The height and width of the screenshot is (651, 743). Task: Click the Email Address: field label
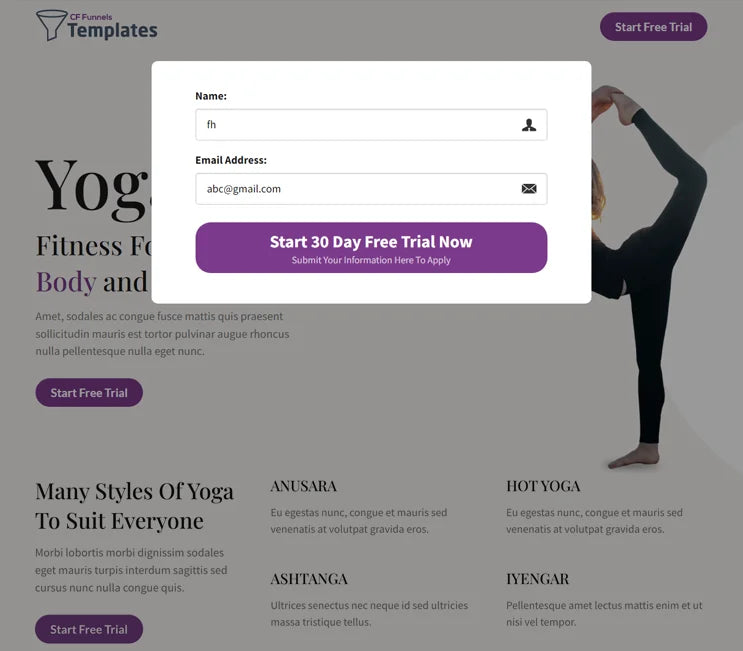pos(231,160)
